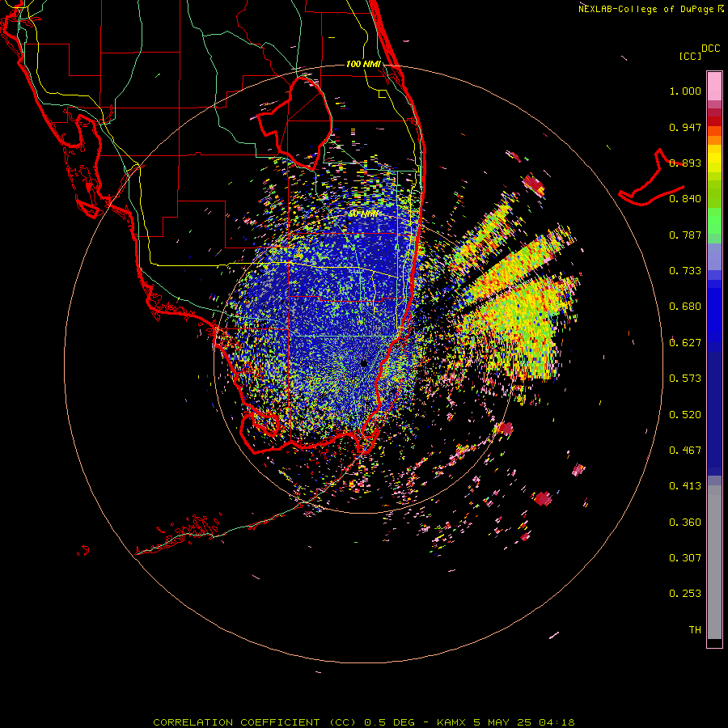The image size is (728, 728).
Task: Click the 0.893 scale value
Action: pyautogui.click(x=685, y=163)
